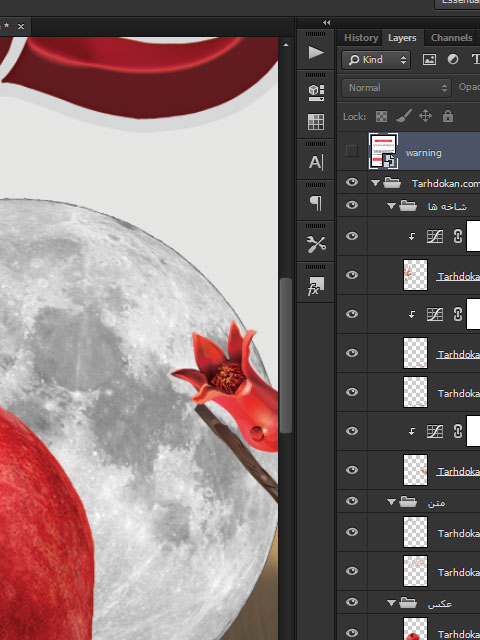Toggle visibility of the متن group
480x640 pixels.
click(352, 501)
